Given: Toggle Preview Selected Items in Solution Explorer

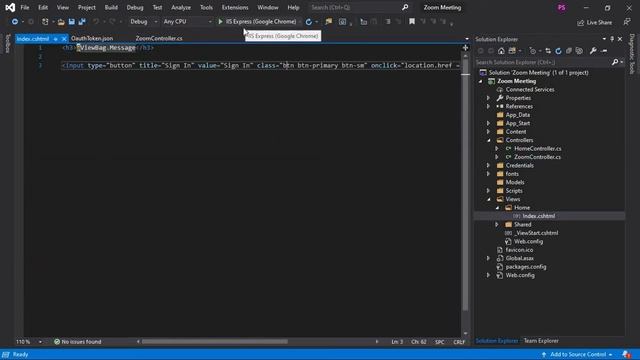Looking at the screenshot, I should click(605, 51).
